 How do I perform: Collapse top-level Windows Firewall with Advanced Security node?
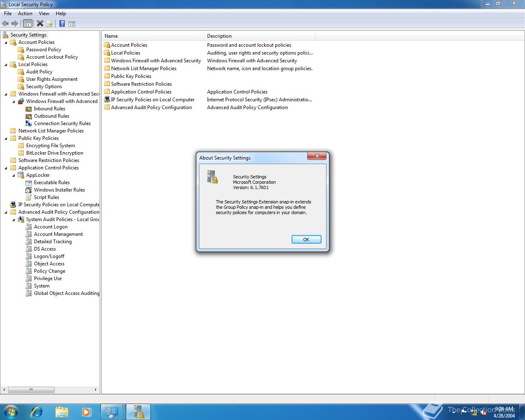coord(6,94)
